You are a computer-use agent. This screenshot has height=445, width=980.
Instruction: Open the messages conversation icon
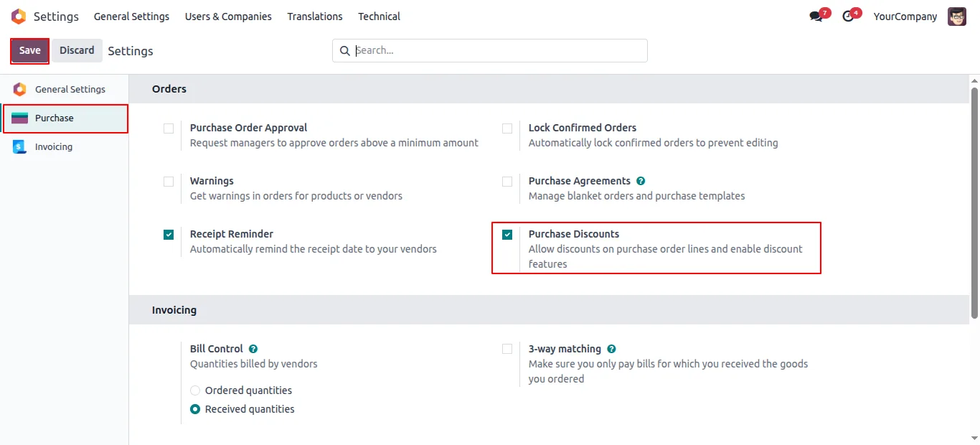816,17
